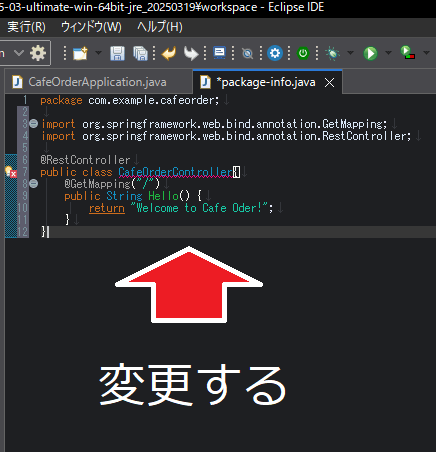This screenshot has height=452, width=436.
Task: Open the New wizard dropdown arrow
Action: point(98,53)
